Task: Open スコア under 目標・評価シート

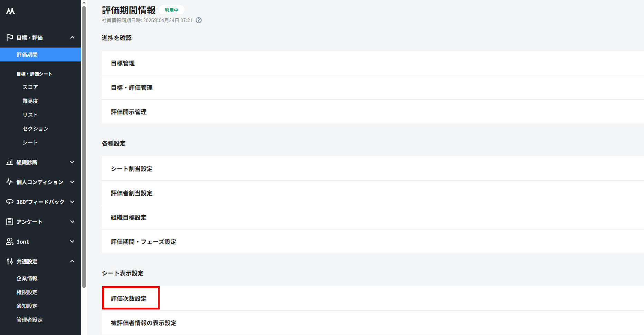Action: (x=30, y=87)
